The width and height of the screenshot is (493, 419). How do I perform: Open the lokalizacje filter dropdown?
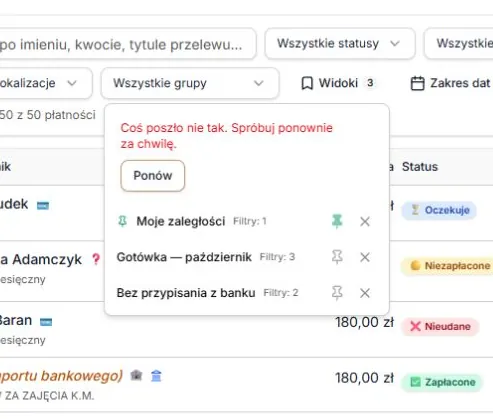pos(45,83)
